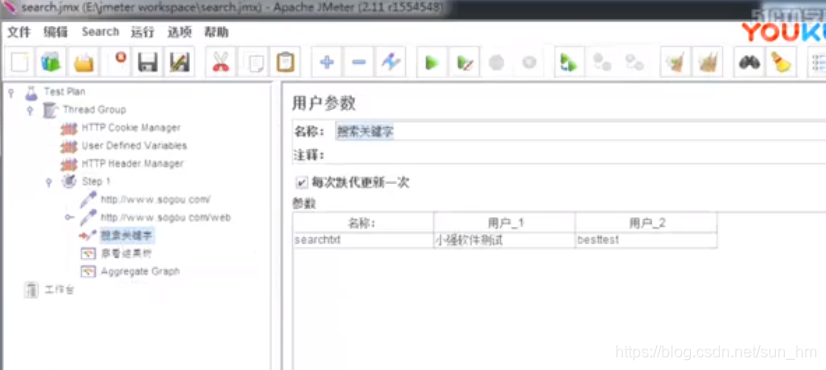Select HTTP Cookie Manager in the tree
The width and height of the screenshot is (826, 370).
(131, 128)
